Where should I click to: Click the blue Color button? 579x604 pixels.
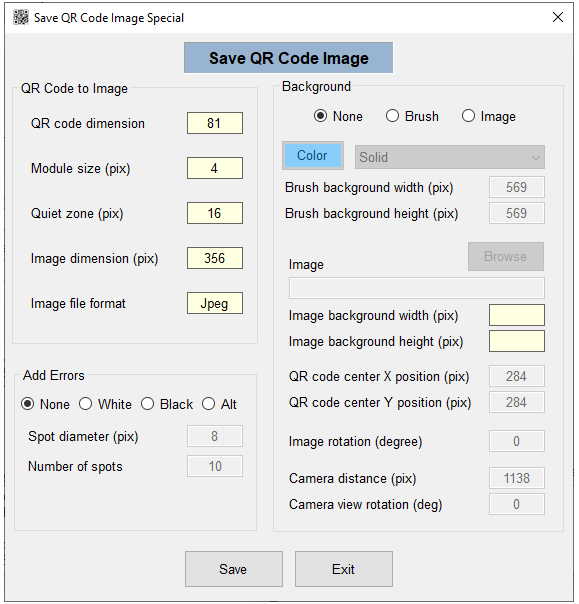click(x=312, y=156)
